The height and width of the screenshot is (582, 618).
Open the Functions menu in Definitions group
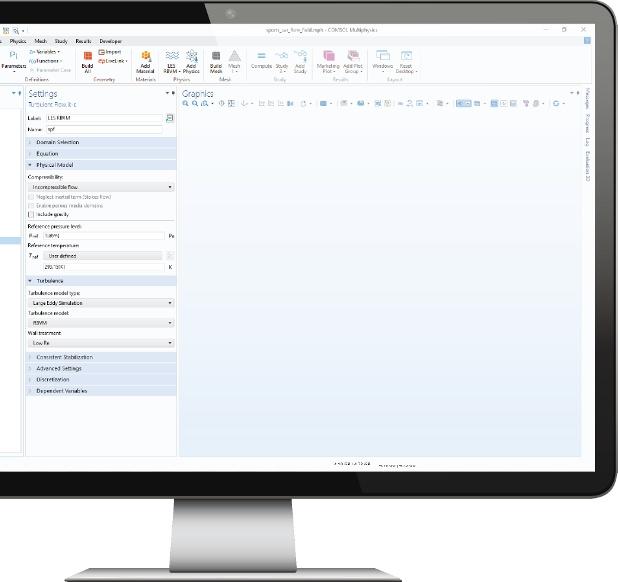click(x=46, y=61)
